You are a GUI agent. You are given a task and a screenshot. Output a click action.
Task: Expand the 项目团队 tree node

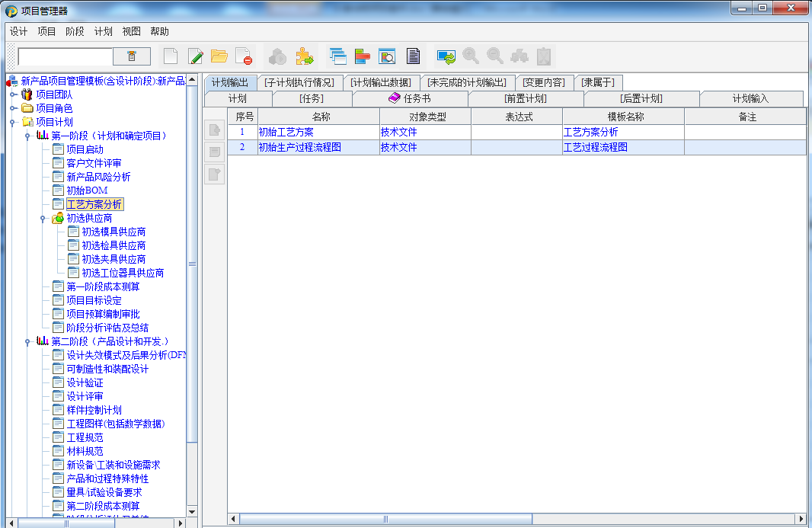click(x=13, y=94)
